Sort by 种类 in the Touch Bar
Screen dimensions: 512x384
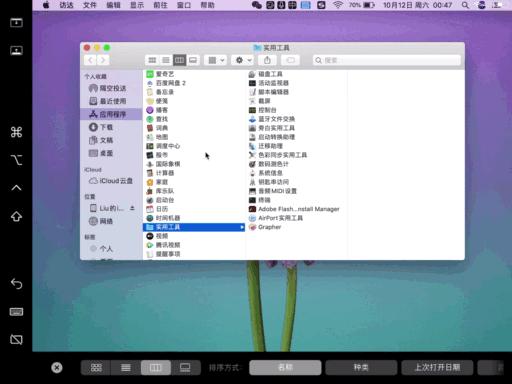click(x=361, y=367)
